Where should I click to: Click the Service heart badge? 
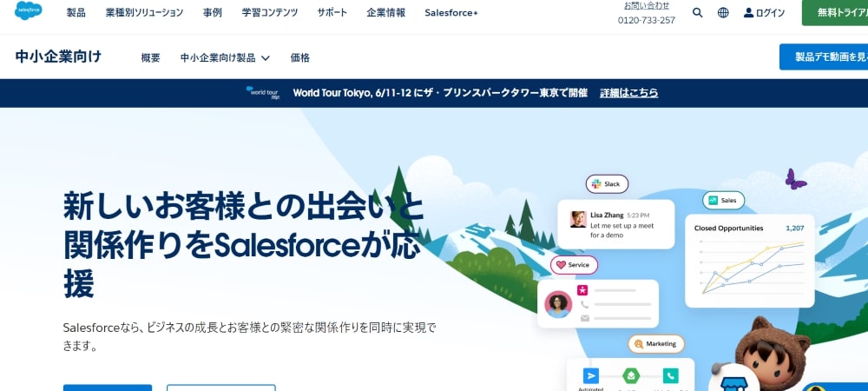click(574, 265)
